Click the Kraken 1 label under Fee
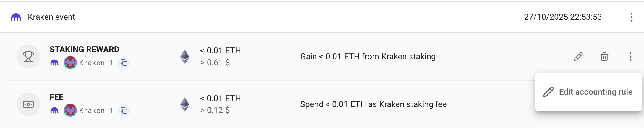This screenshot has height=128, width=644. click(96, 111)
